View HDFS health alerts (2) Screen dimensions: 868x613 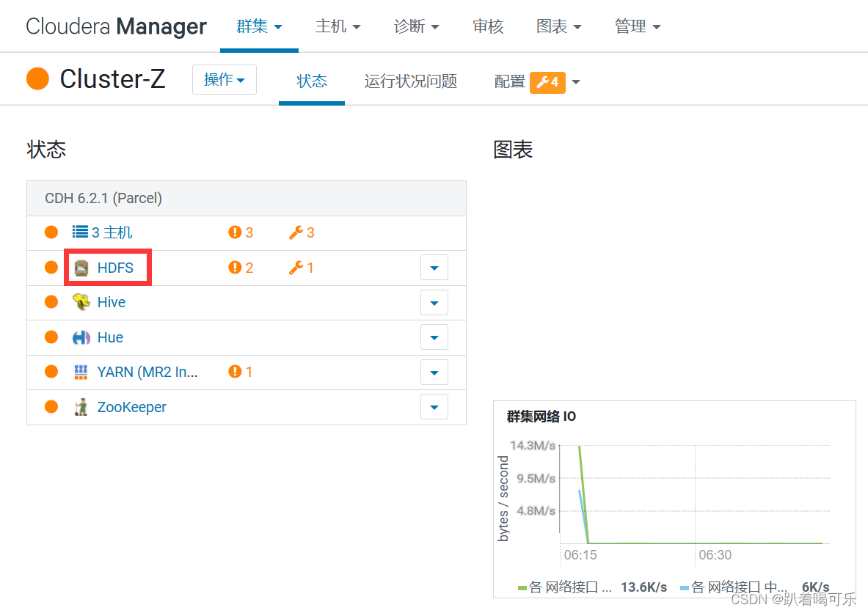(x=241, y=268)
